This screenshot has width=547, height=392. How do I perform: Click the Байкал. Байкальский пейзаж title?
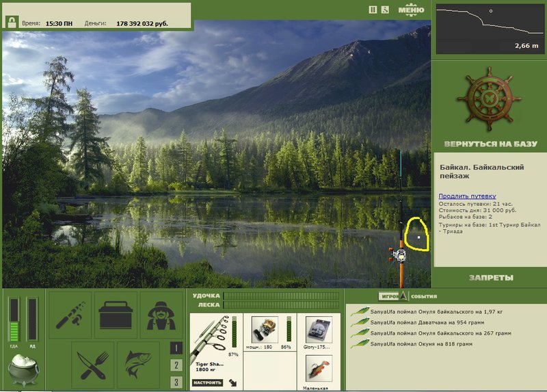[482, 172]
